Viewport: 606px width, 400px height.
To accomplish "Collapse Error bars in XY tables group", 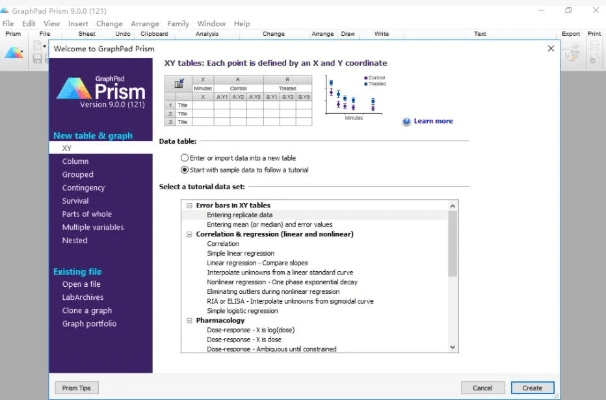I will (188, 205).
